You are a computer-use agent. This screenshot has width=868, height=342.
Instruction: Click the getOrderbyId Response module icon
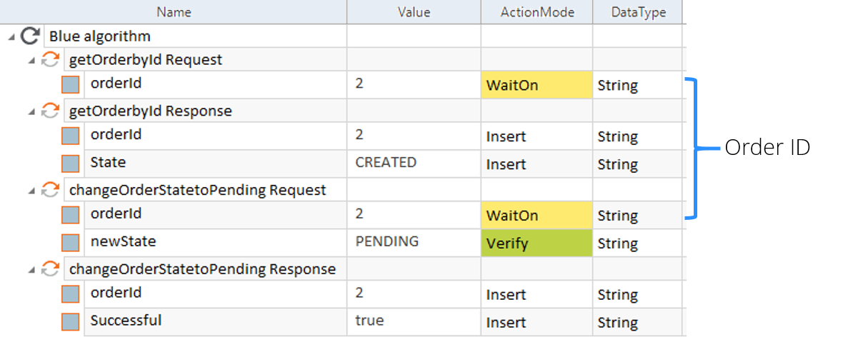(50, 111)
